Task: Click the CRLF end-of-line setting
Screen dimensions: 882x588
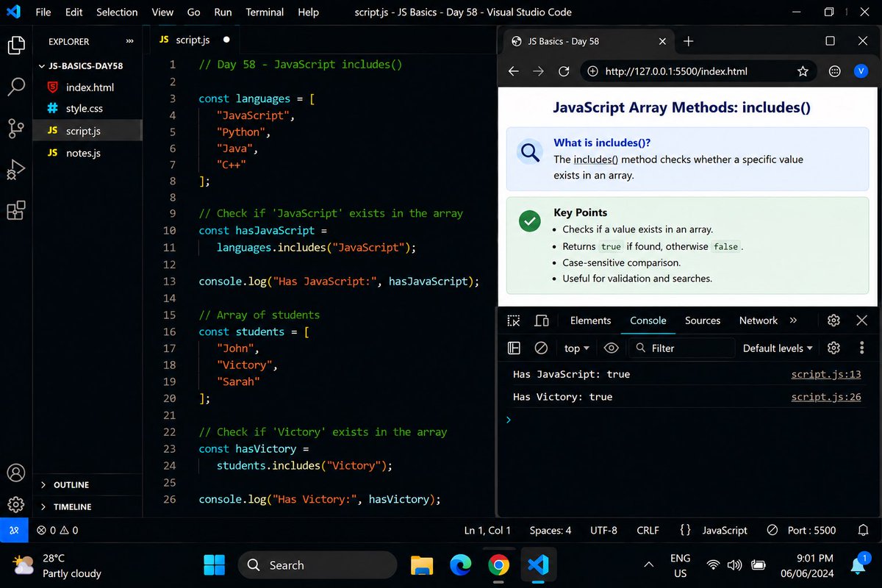Action: 648,530
